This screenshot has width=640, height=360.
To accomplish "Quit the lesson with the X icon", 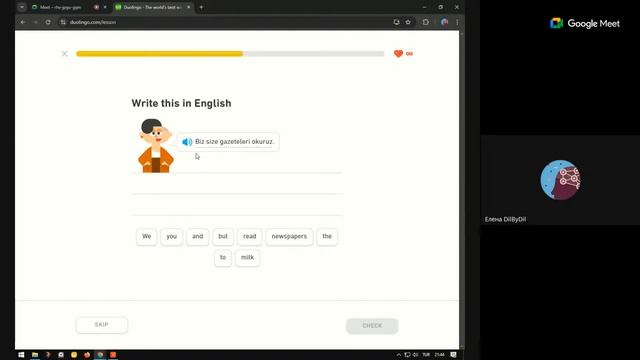I will click(x=64, y=53).
